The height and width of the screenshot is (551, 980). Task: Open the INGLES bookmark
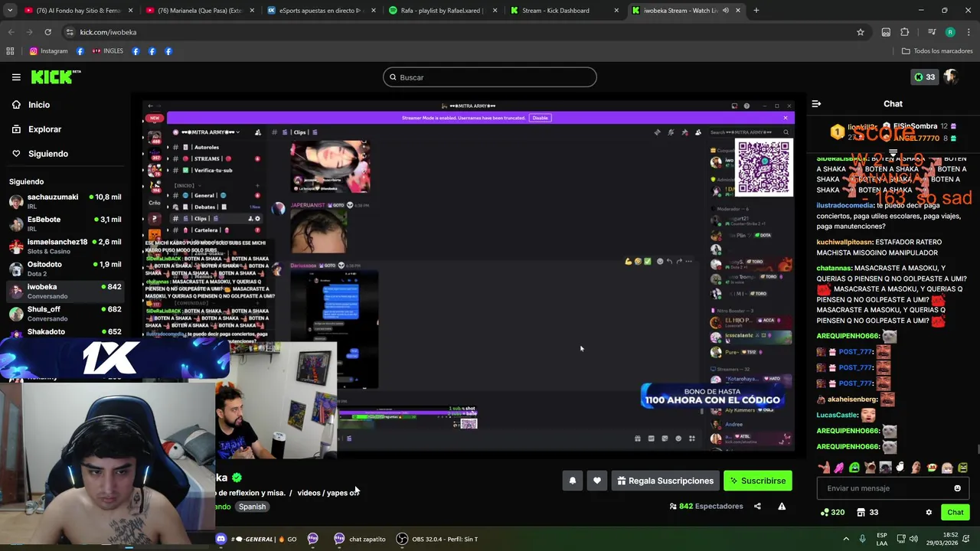pos(107,51)
